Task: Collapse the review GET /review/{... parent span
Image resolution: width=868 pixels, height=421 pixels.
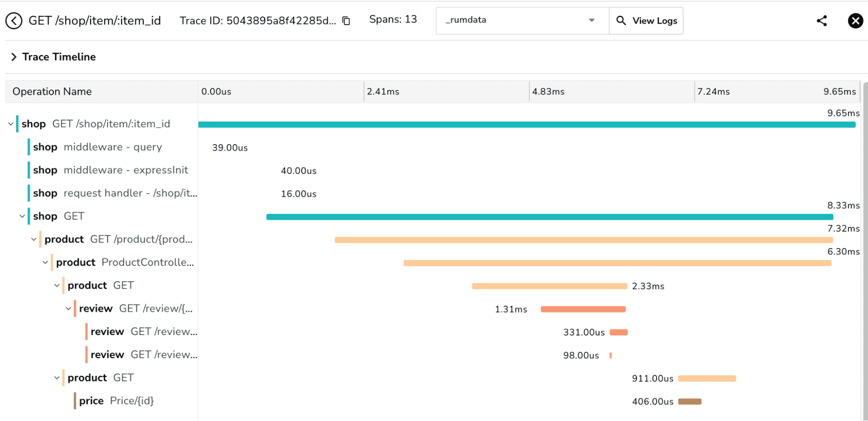Action: (68, 308)
